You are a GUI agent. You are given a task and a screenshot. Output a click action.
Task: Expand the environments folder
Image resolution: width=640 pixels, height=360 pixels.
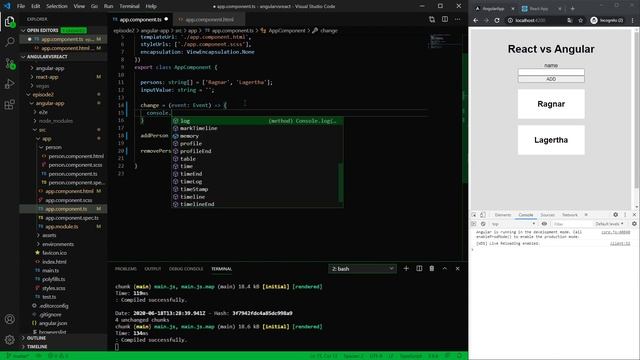click(x=58, y=244)
